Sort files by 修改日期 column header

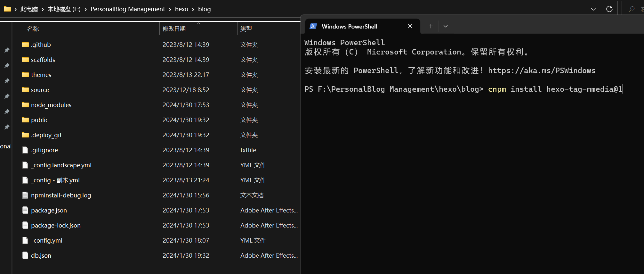pyautogui.click(x=174, y=29)
